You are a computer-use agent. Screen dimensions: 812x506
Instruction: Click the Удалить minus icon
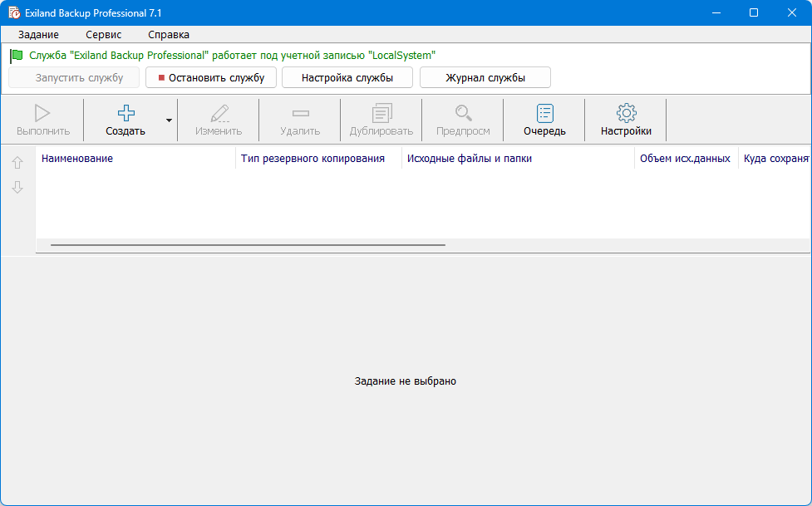click(300, 113)
